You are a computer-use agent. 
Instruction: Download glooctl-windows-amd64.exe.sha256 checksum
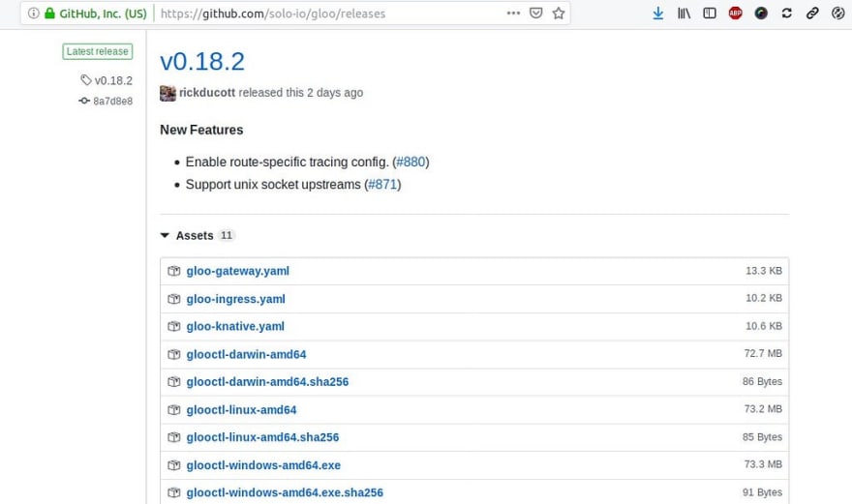(285, 492)
